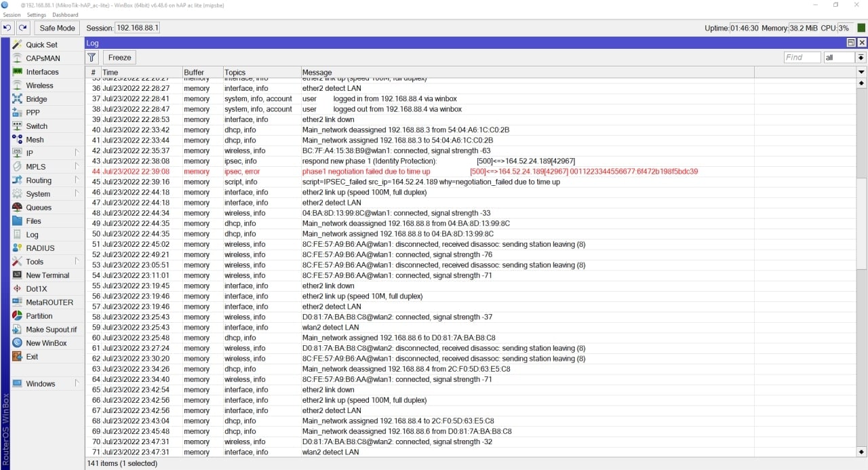Open the Tools menu icon
The image size is (868, 470).
pos(18,262)
